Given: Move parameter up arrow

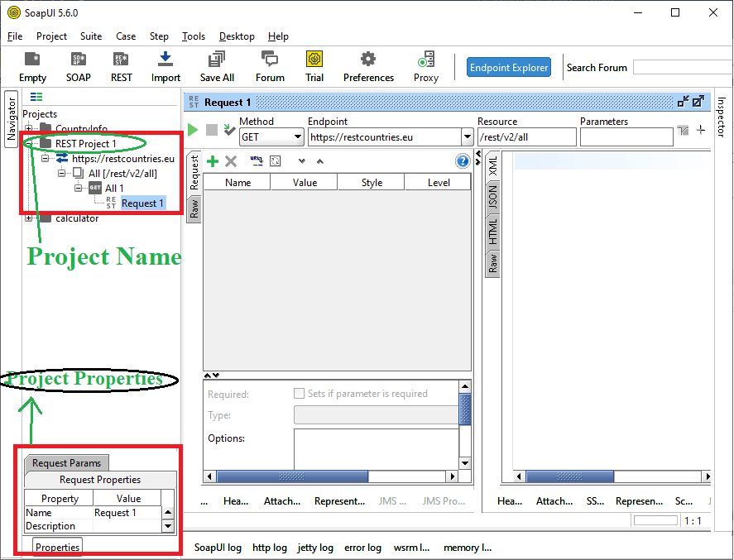Looking at the screenshot, I should 320,161.
